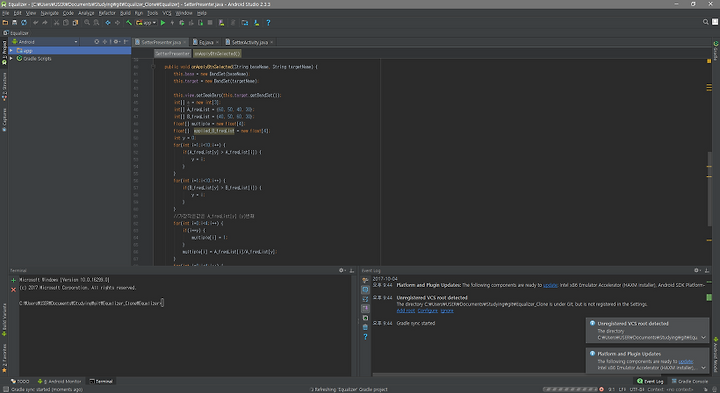Click the Ignore link in Event Log
The width and height of the screenshot is (720, 393).
click(447, 311)
